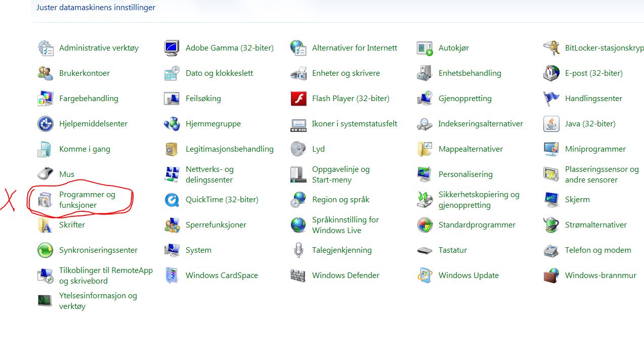644x364 pixels.
Task: Open the System link
Action: (x=198, y=250)
